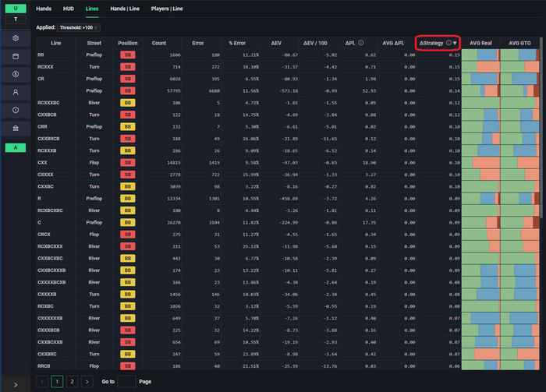This screenshot has height=392, width=546.
Task: Toggle the green U button in sidebar
Action: point(16,8)
